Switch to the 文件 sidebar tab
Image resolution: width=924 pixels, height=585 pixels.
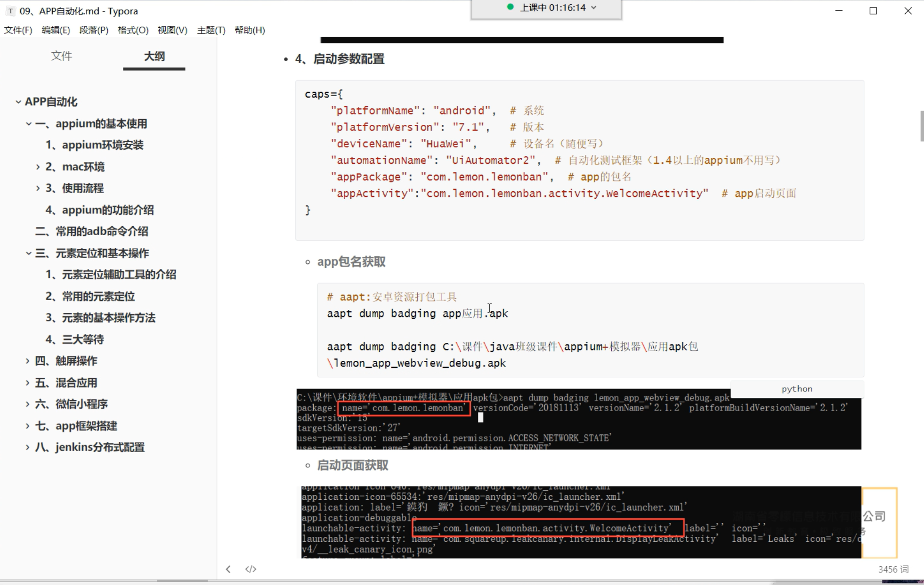tap(61, 56)
